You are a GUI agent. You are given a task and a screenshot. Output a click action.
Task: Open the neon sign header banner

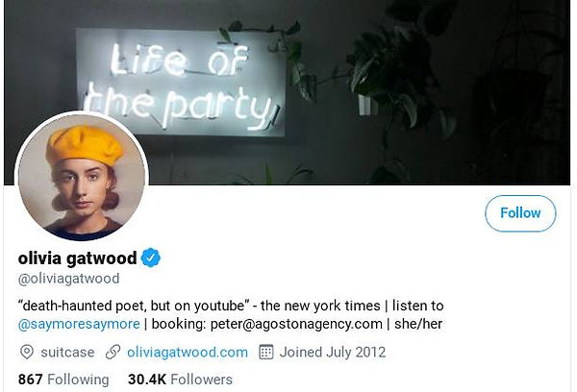click(x=287, y=92)
